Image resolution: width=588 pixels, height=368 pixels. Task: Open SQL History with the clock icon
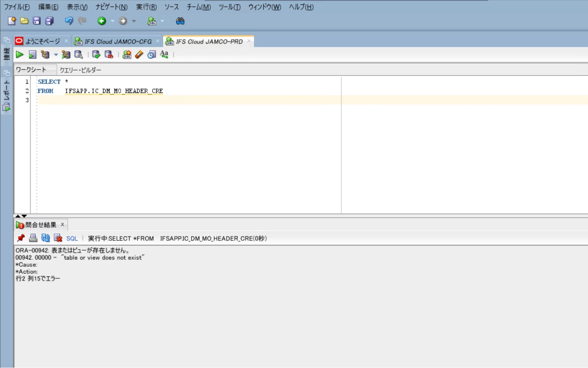coord(152,54)
